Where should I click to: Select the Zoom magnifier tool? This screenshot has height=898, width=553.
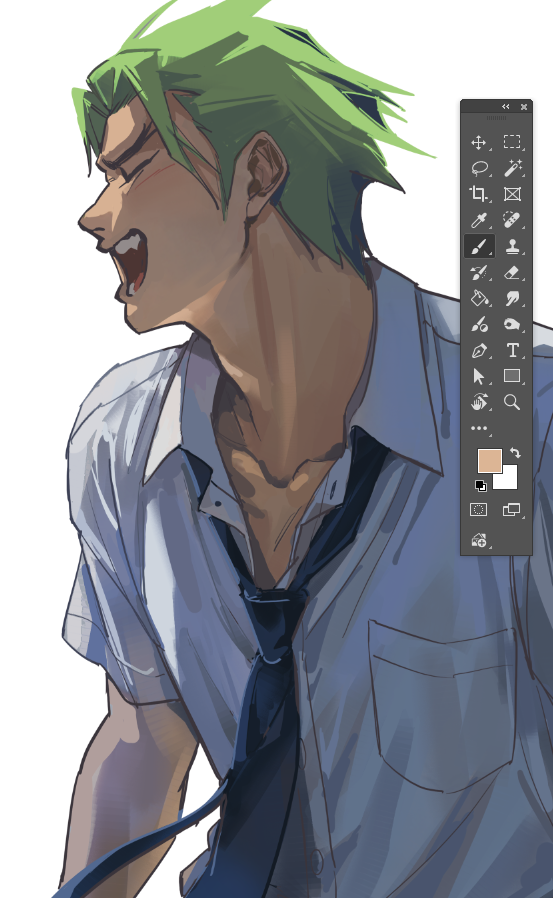[512, 402]
